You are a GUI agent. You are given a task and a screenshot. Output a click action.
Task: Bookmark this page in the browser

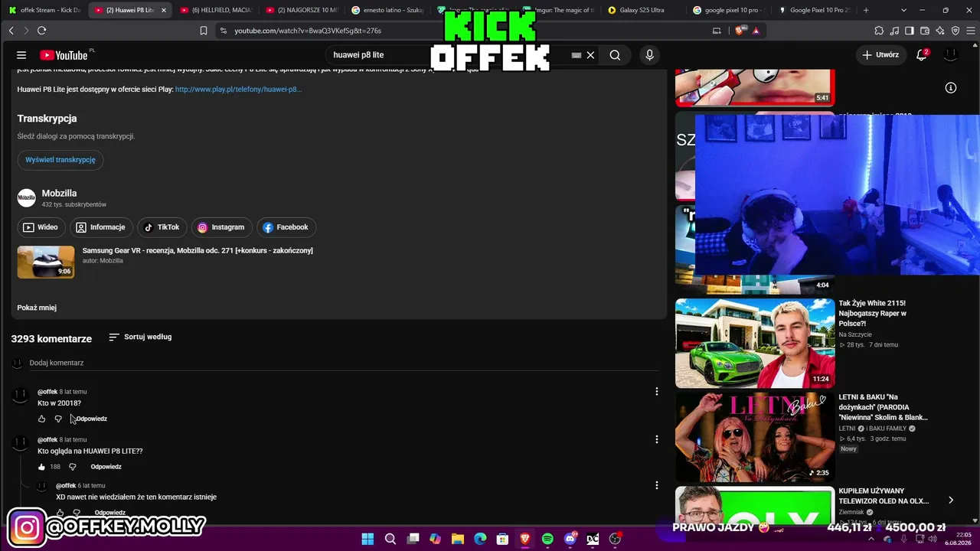click(204, 31)
